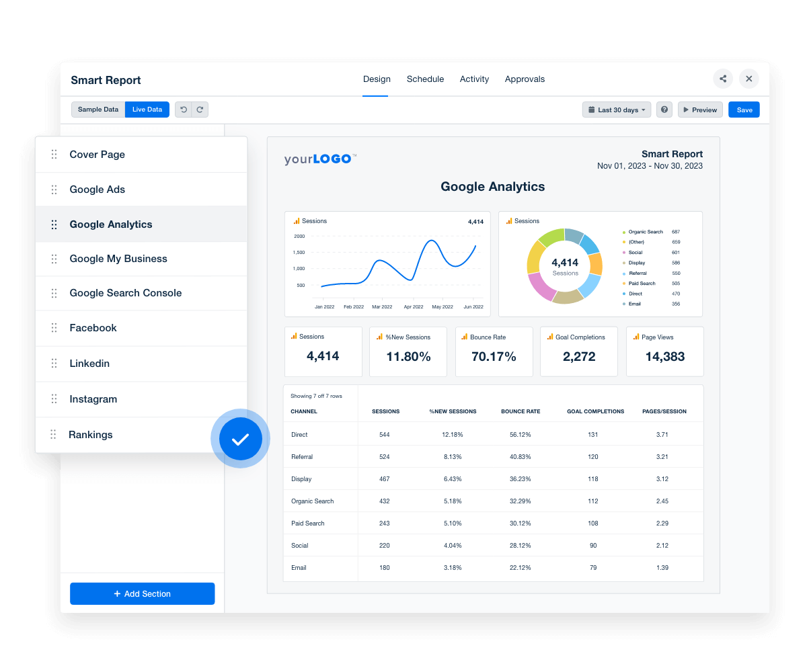This screenshot has width=807, height=672.
Task: Click drag handle next to Facebook
Action: [54, 328]
